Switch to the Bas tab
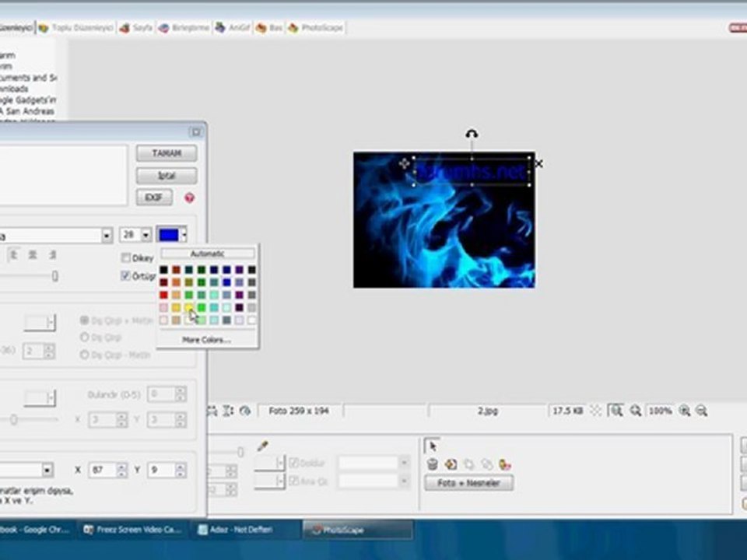The width and height of the screenshot is (747, 560). (269, 28)
